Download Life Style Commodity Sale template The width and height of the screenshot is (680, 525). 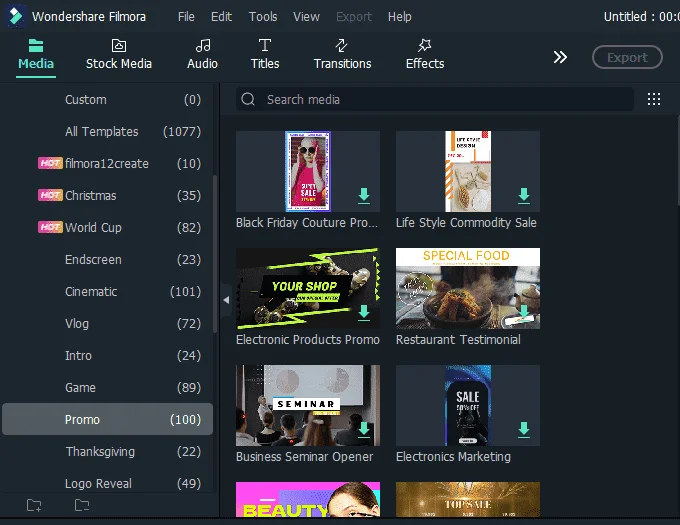[x=524, y=196]
